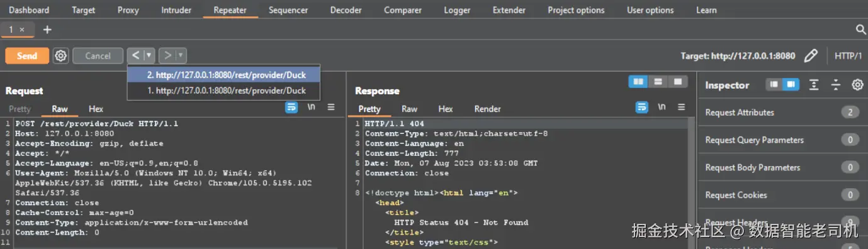Dock the Inspector panel on the right

pyautogui.click(x=790, y=84)
